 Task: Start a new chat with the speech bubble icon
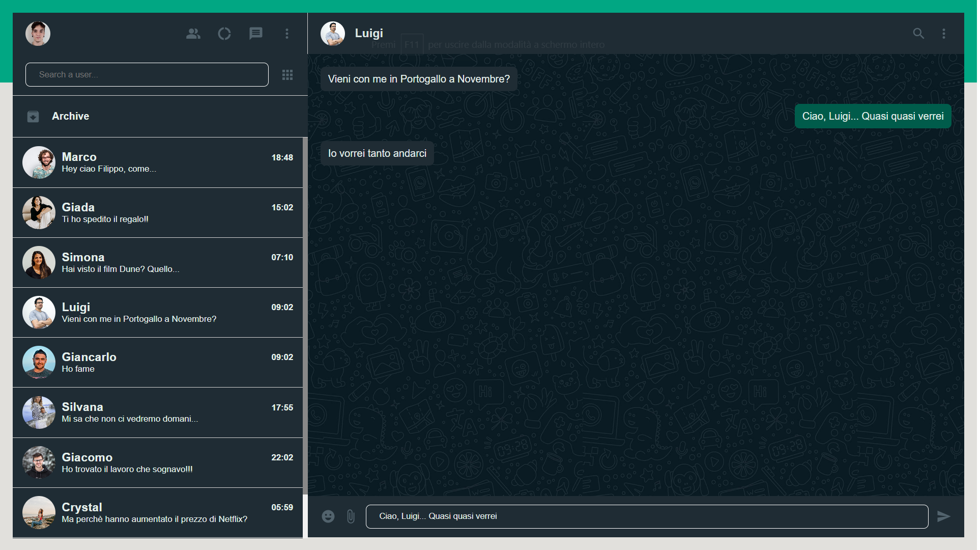256,34
